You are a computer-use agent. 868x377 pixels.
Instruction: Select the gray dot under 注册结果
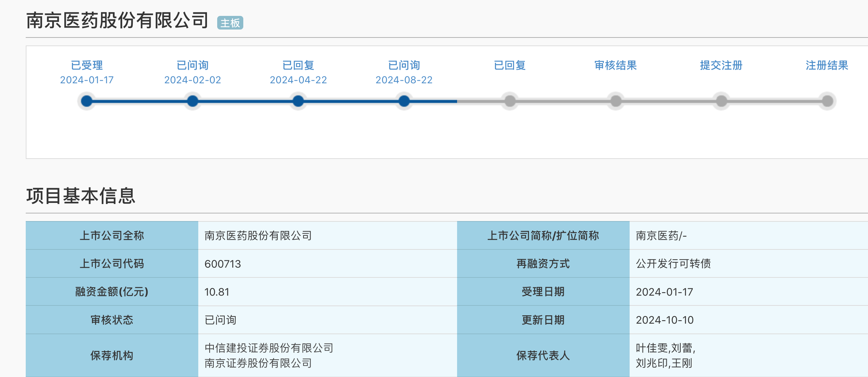point(828,101)
